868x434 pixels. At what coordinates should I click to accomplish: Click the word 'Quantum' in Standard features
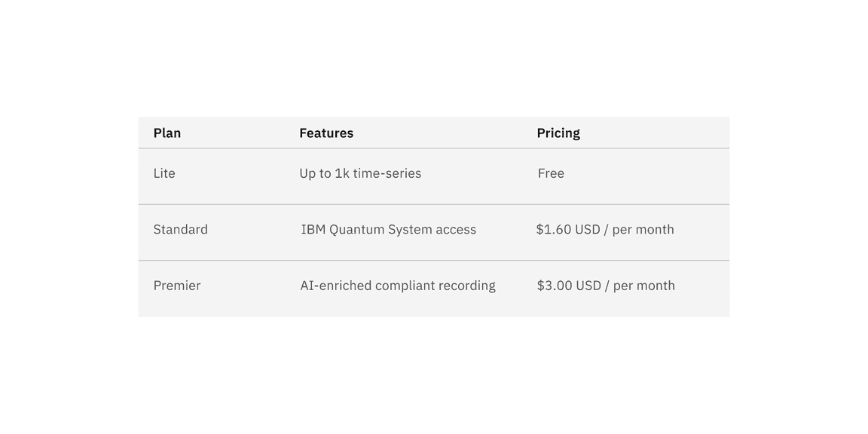point(357,229)
